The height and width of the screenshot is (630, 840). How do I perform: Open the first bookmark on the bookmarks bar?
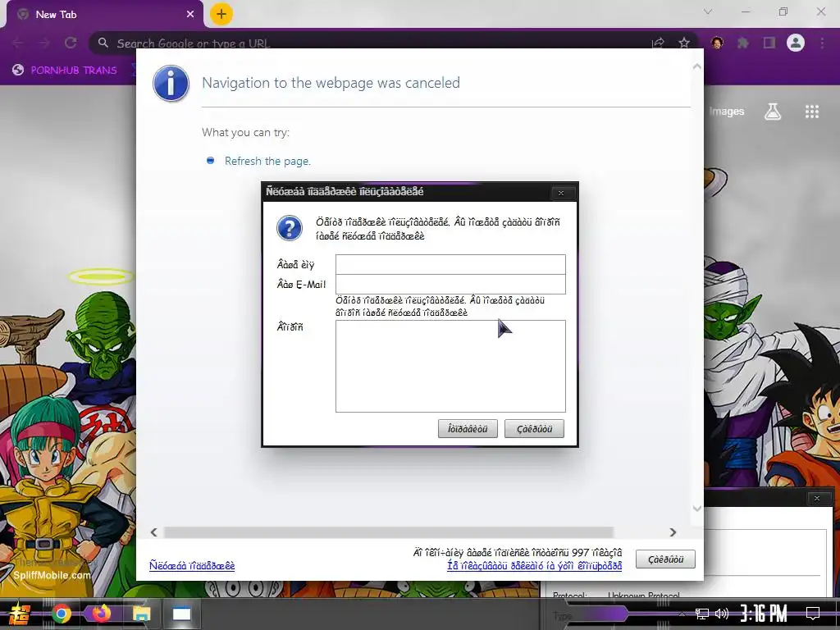tap(64, 71)
